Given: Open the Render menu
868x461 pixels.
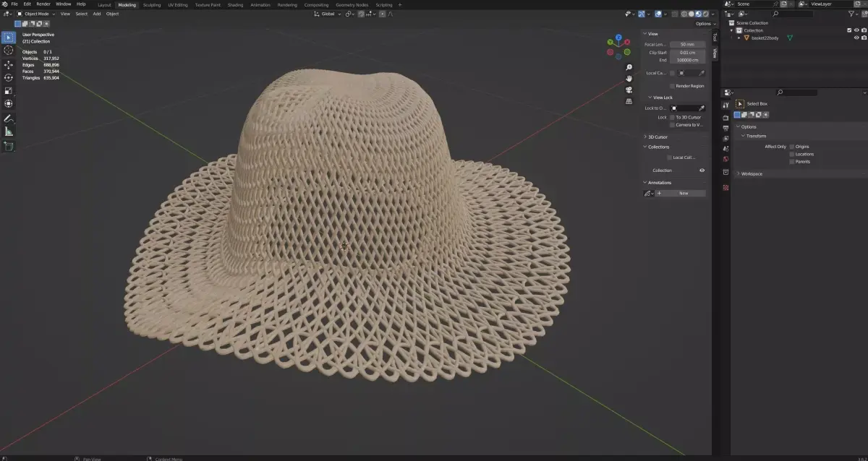Looking at the screenshot, I should coord(43,4).
